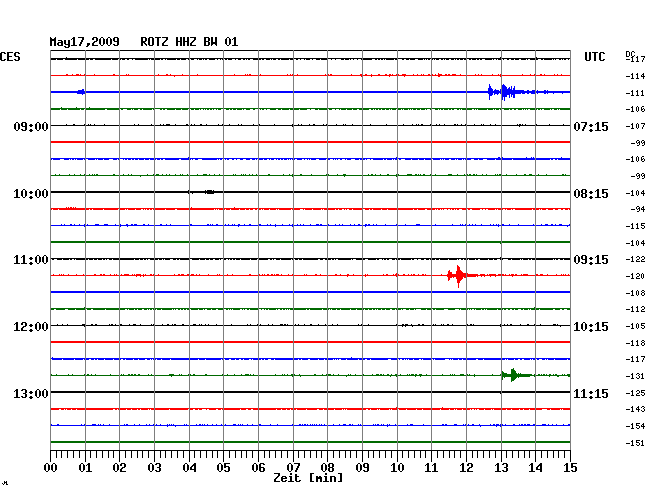The image size is (650, 494).
Task: Select the station title ROTZ HHZ BW 01
Action: [189, 42]
